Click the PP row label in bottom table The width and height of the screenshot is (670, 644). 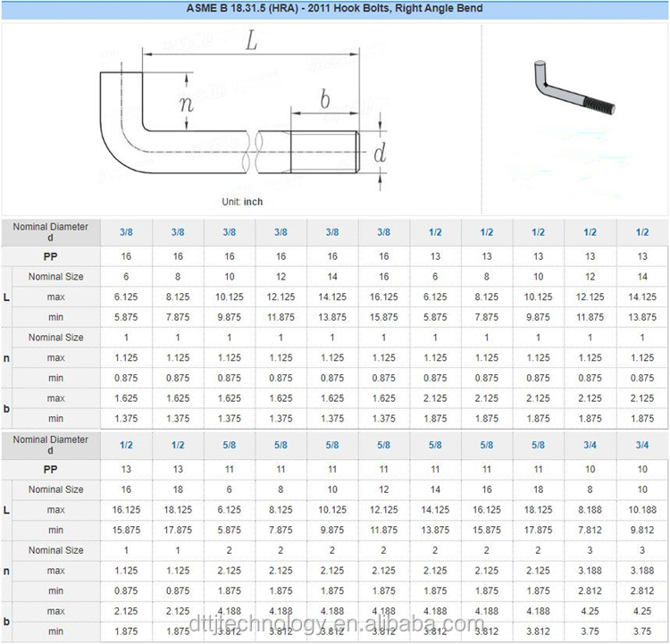pyautogui.click(x=51, y=469)
